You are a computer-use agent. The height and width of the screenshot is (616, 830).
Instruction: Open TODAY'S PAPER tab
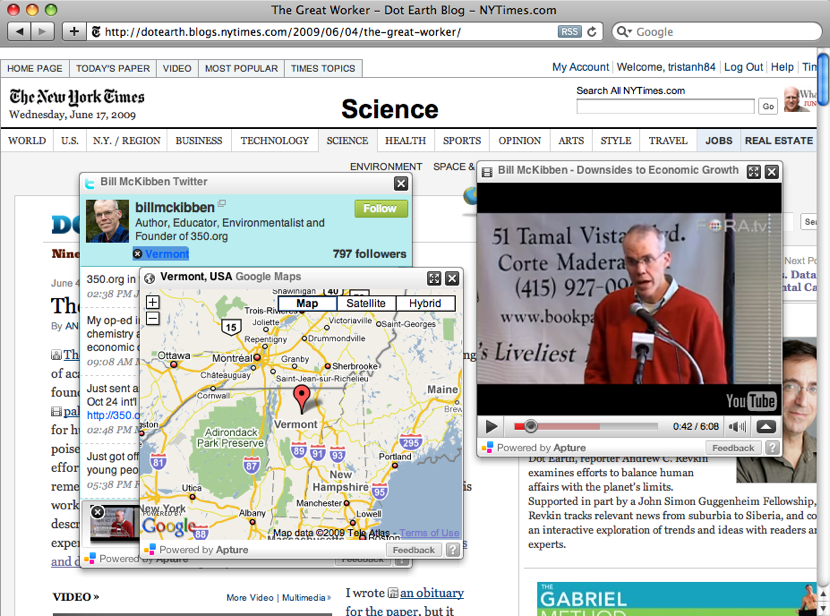tap(113, 68)
